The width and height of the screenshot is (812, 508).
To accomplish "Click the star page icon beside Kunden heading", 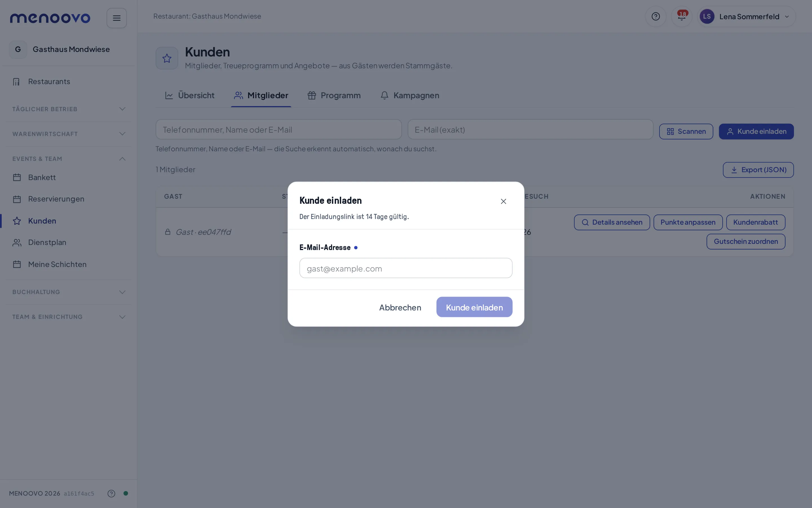I will click(x=167, y=58).
